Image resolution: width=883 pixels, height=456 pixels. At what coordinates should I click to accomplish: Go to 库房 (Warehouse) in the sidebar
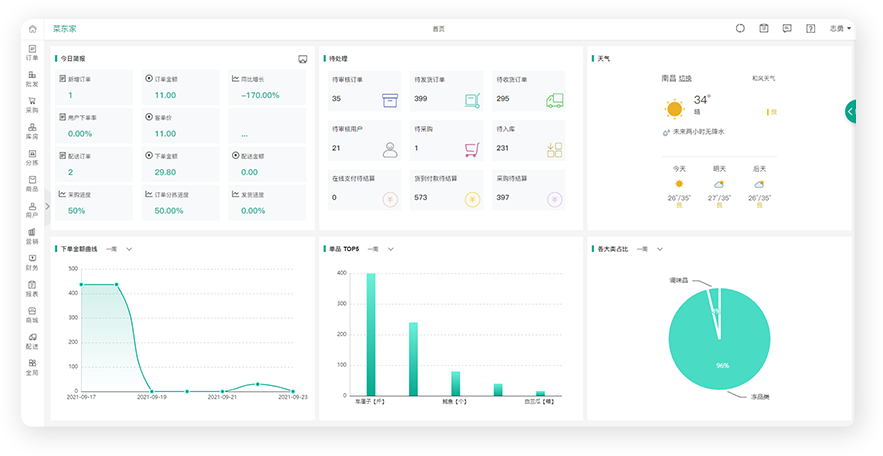point(32,131)
